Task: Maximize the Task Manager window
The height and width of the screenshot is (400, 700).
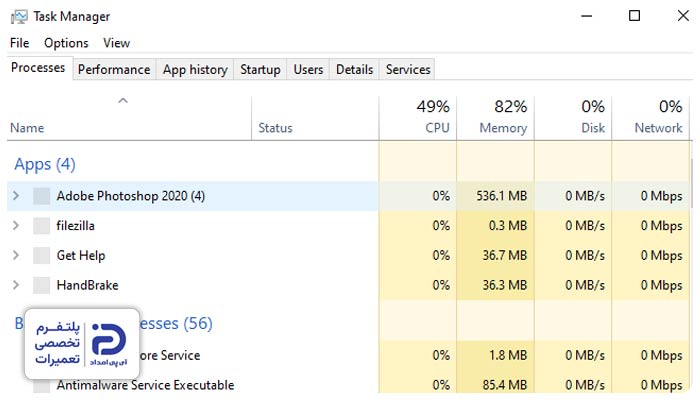Action: [634, 16]
